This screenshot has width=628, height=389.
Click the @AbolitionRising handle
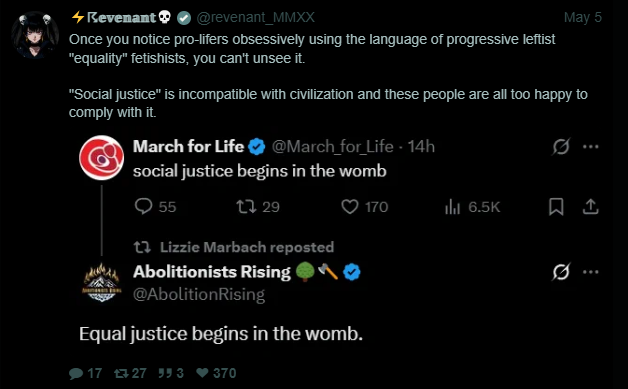[199, 294]
